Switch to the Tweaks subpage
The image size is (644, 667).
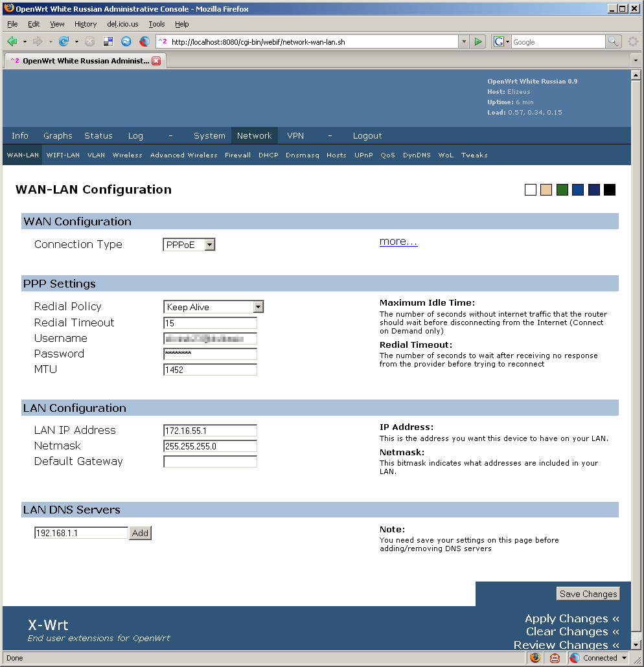[x=475, y=155]
